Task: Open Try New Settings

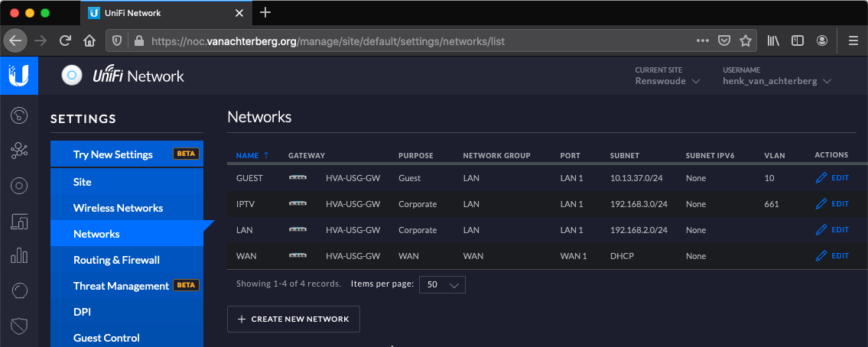Action: (x=127, y=154)
